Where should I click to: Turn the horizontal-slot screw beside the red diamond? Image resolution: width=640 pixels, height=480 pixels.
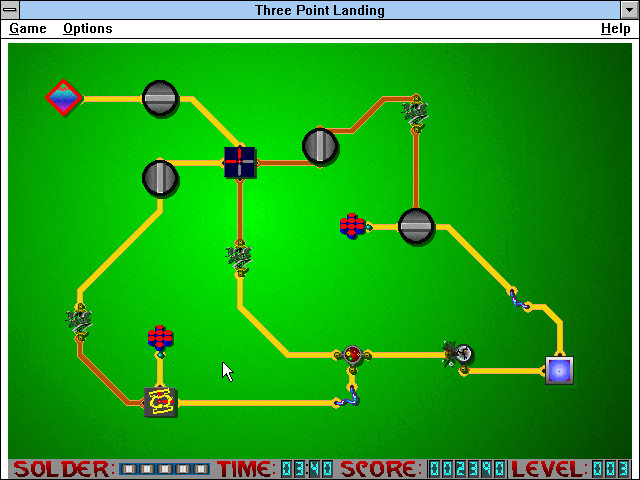tap(160, 98)
